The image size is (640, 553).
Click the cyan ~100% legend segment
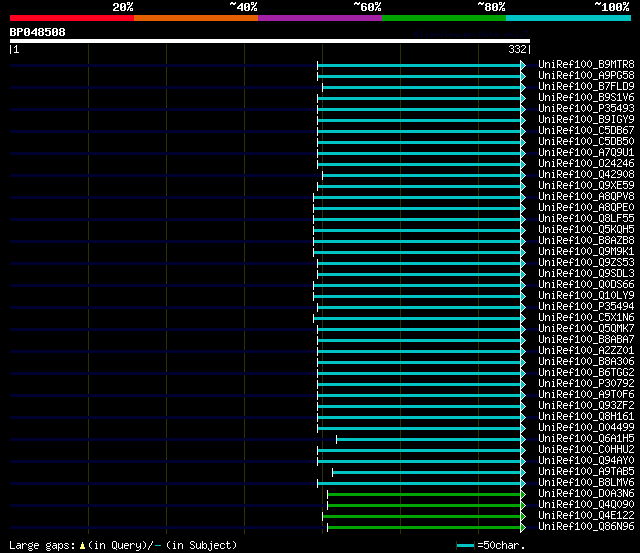coord(568,18)
